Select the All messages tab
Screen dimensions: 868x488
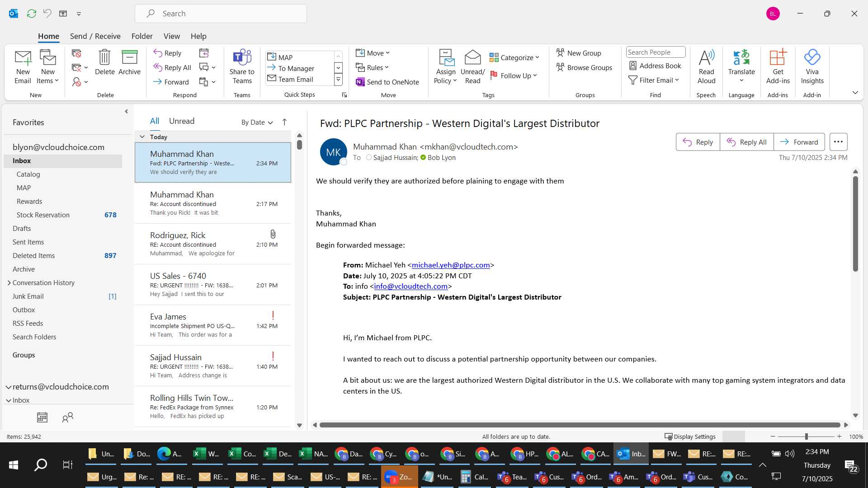(155, 121)
